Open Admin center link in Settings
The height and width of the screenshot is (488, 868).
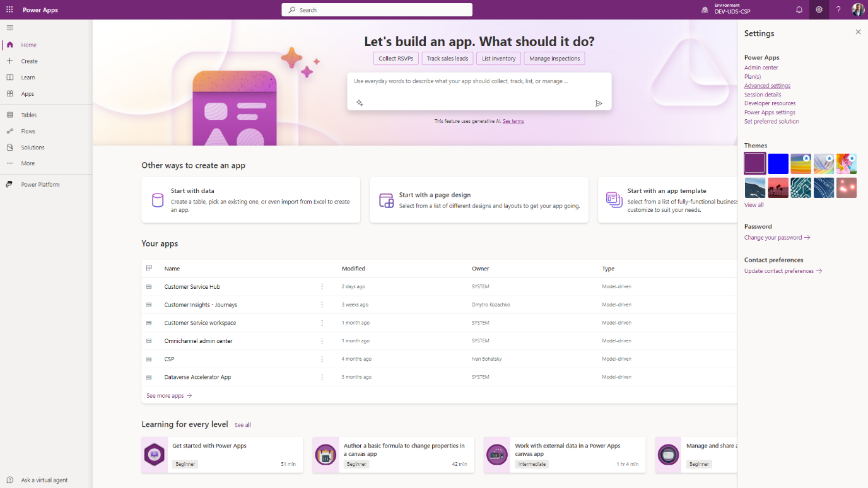761,67
